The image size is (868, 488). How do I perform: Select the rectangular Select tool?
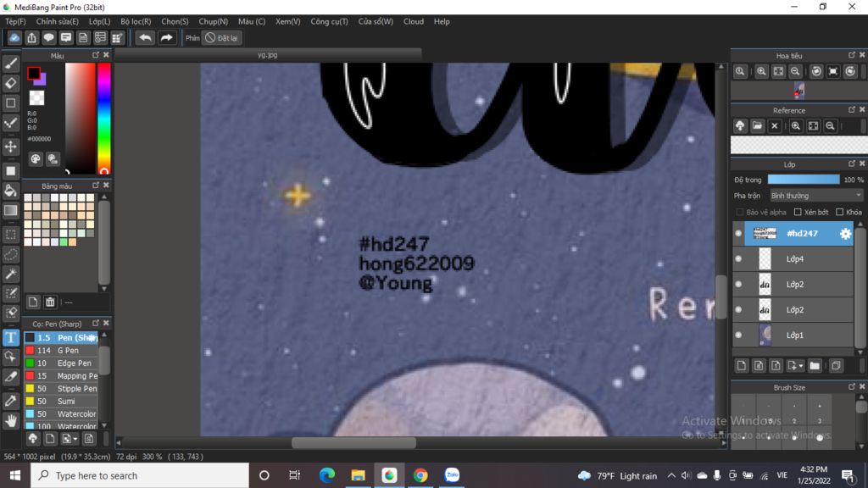coord(10,235)
